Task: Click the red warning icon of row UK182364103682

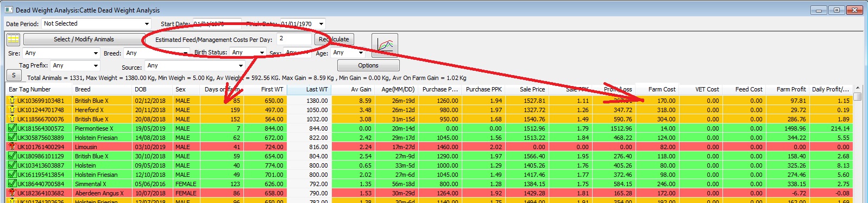Action: tap(12, 193)
